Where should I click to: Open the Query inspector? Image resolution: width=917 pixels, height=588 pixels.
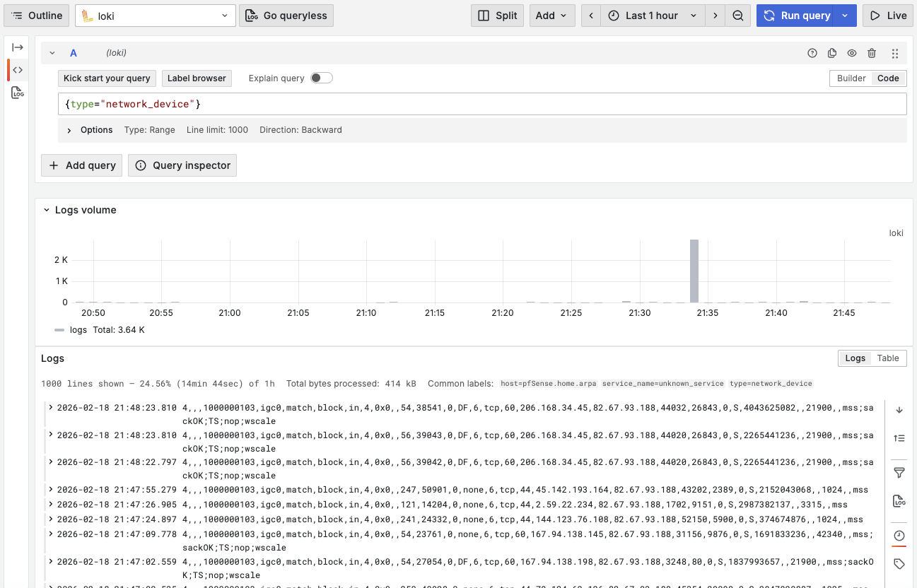(x=182, y=165)
